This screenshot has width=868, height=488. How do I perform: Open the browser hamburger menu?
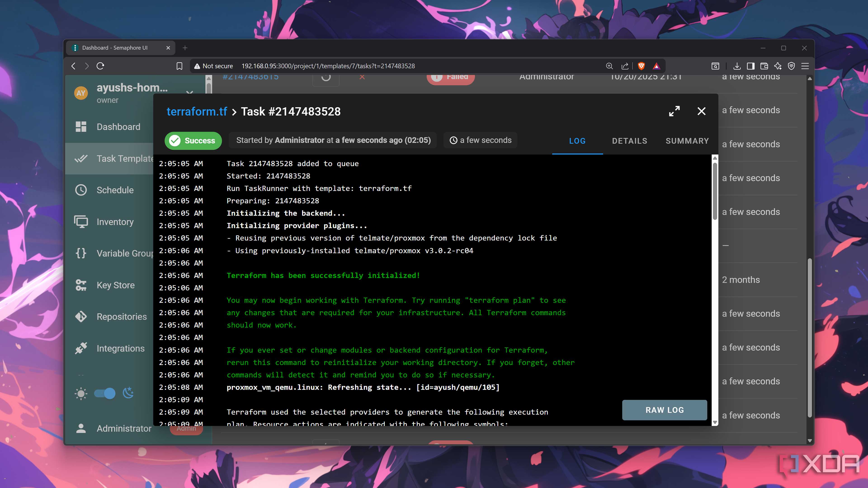[805, 66]
